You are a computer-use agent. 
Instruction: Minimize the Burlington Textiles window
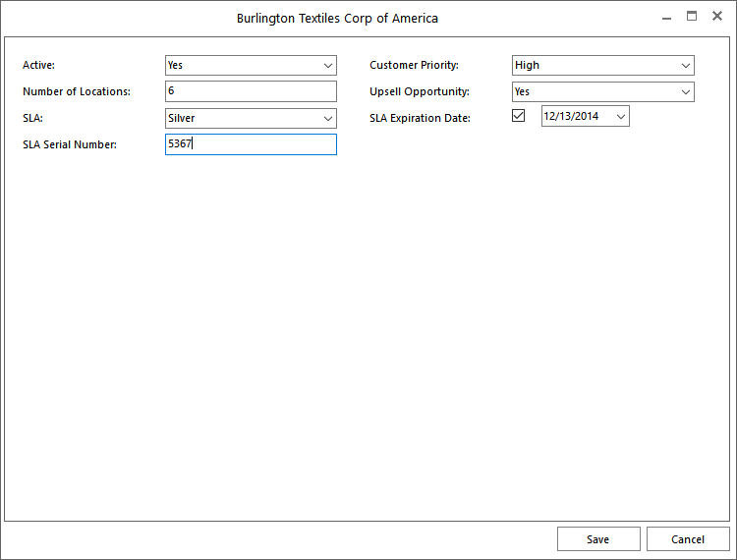tap(666, 17)
